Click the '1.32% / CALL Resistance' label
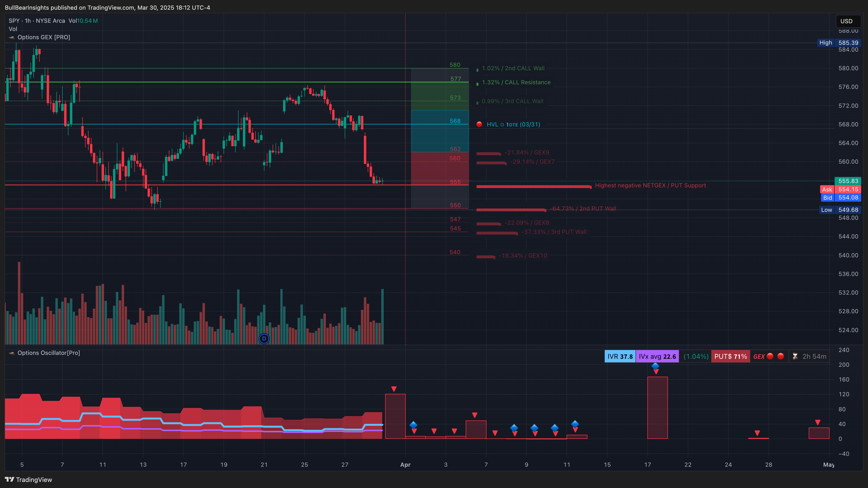Screen dimensions: 868x488 (516, 82)
